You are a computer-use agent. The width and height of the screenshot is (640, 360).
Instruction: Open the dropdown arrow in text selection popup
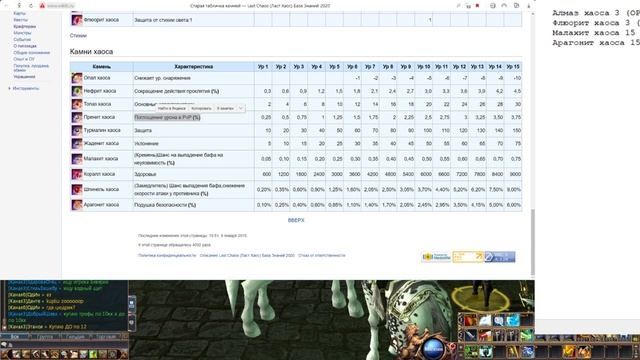[241, 108]
